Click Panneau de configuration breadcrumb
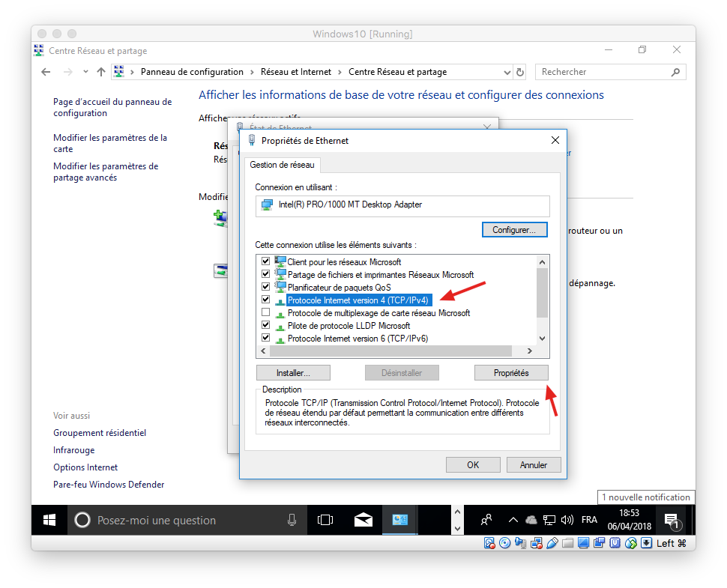This screenshot has width=727, height=588. 192,72
